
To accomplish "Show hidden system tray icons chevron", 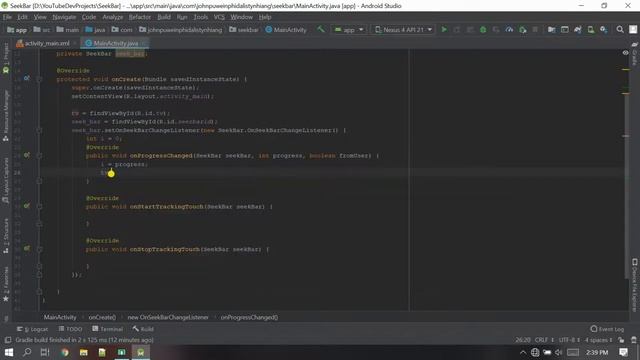I will click(x=523, y=352).
